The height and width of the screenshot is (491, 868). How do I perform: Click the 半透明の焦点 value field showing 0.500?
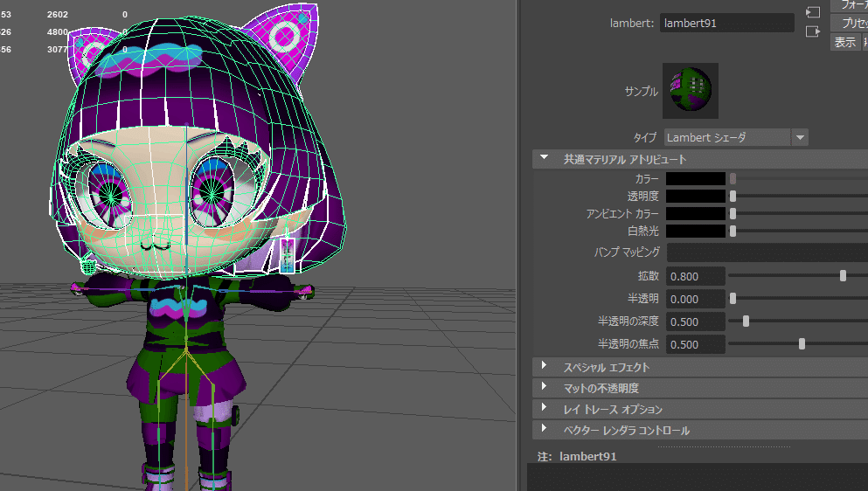pos(695,344)
